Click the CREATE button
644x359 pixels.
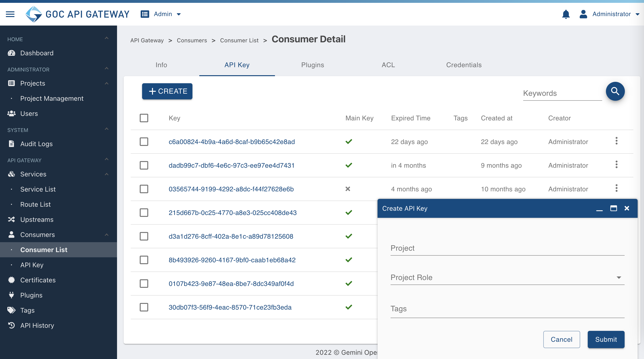[167, 91]
